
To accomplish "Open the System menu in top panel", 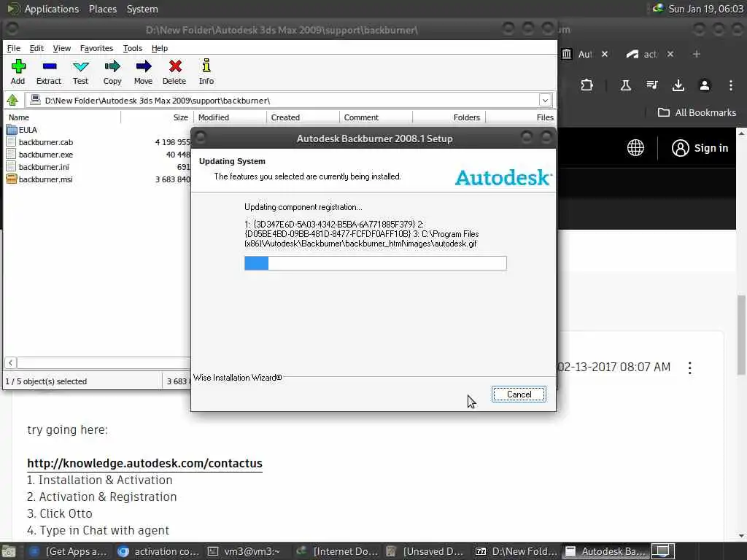I will (x=142, y=9).
